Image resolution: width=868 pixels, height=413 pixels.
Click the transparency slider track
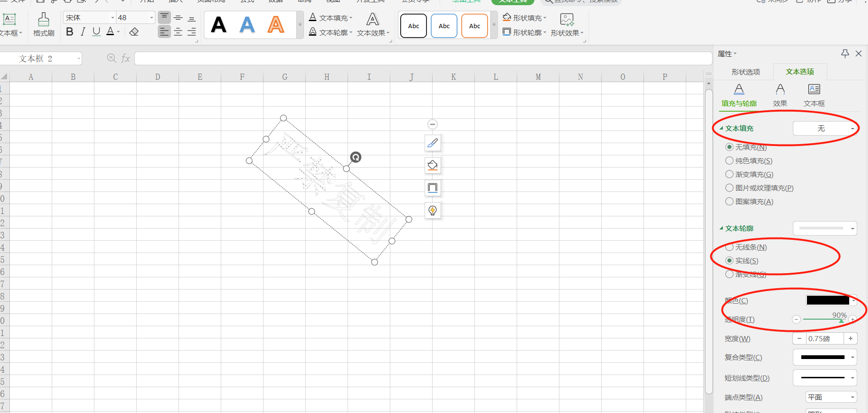(825, 319)
